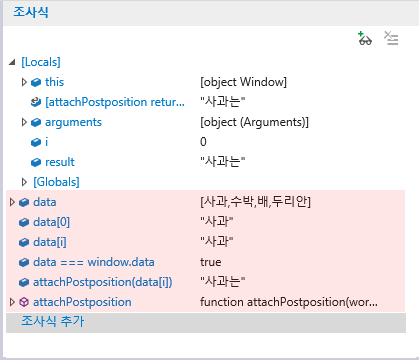
Task: Click the data[i] value "사과"
Action: tap(217, 242)
